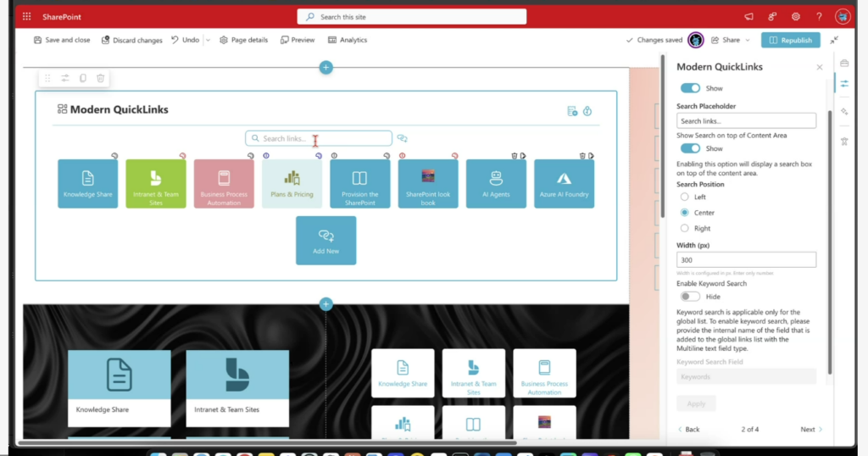This screenshot has width=868, height=456.
Task: Click the page horizontal scrollbar at bottom
Action: [267, 442]
